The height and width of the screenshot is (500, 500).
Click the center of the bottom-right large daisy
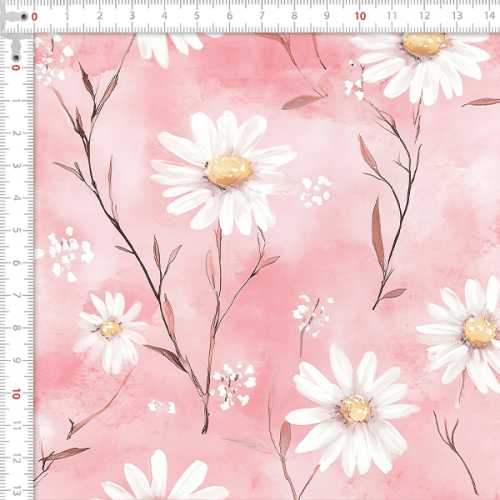pyautogui.click(x=355, y=409)
